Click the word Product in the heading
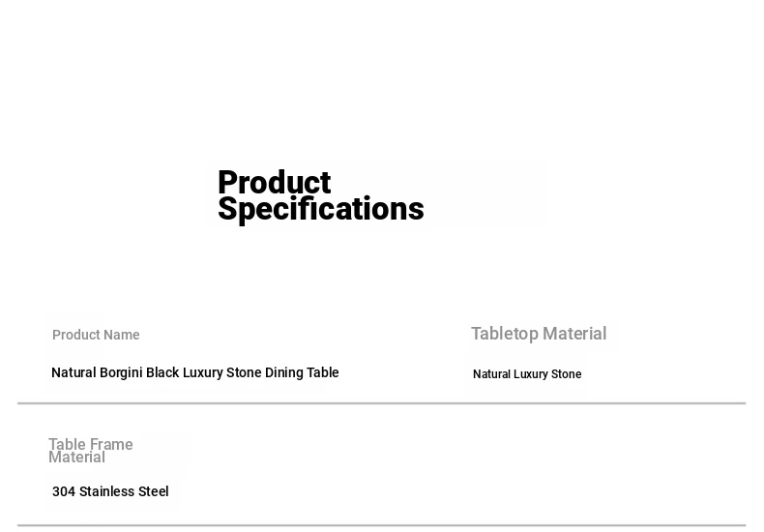Screen dimensions: 764x532 click(x=274, y=183)
